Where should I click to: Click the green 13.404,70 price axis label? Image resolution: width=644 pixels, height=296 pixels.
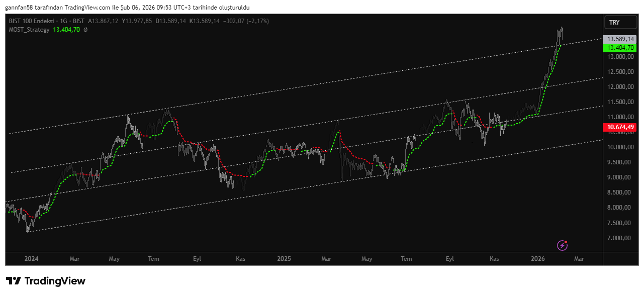pyautogui.click(x=620, y=48)
